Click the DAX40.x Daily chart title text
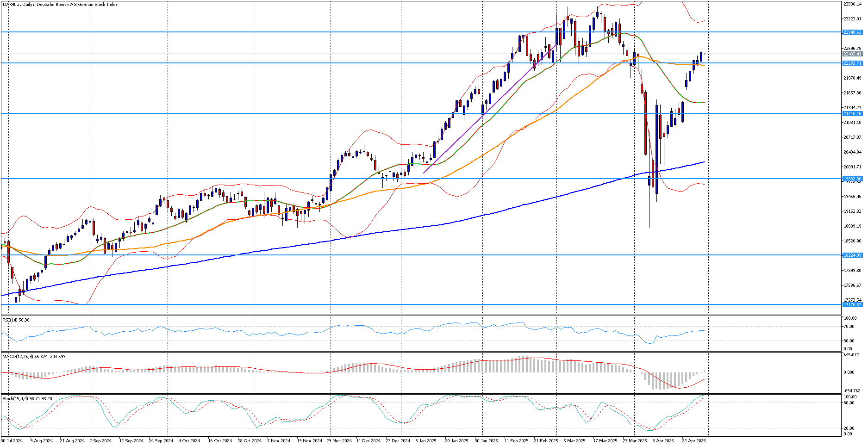 tap(60, 5)
